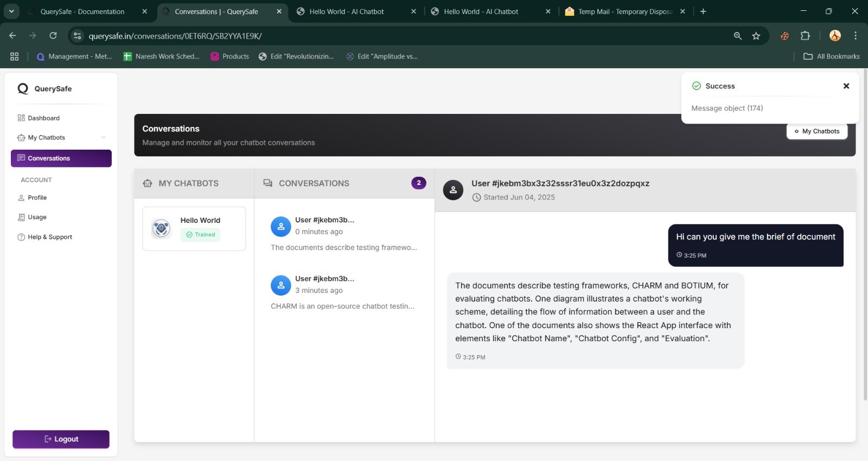Screen dimensions: 868x461
Task: Open Naresh Work Sched... bookmark
Action: [x=161, y=56]
